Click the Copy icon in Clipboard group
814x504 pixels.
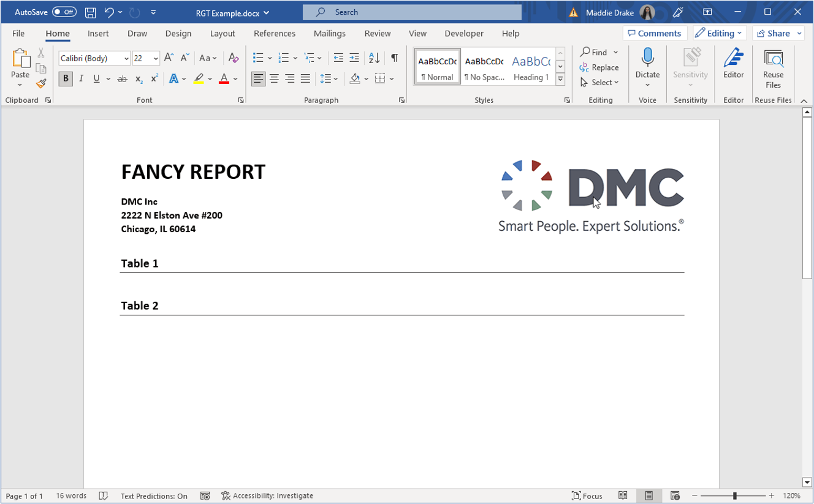click(41, 68)
